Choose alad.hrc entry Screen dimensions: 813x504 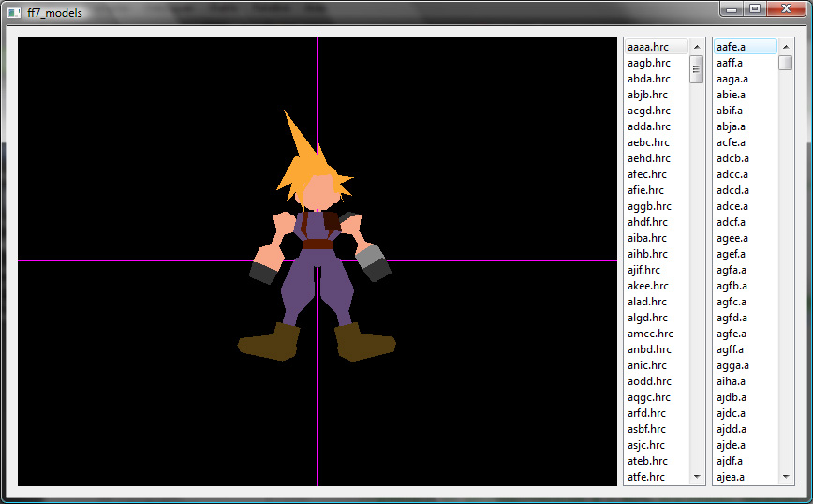pyautogui.click(x=657, y=302)
